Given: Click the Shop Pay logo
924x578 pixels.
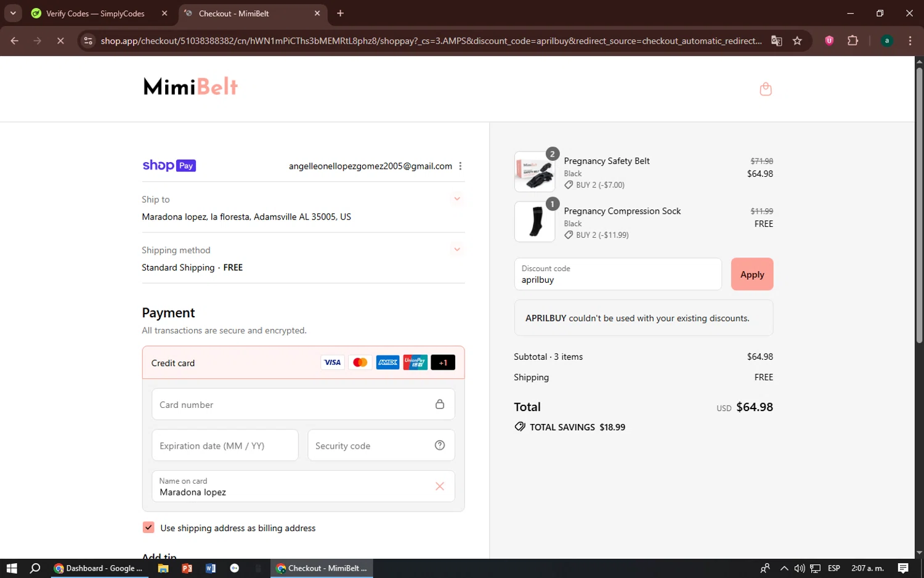Looking at the screenshot, I should pos(169,166).
